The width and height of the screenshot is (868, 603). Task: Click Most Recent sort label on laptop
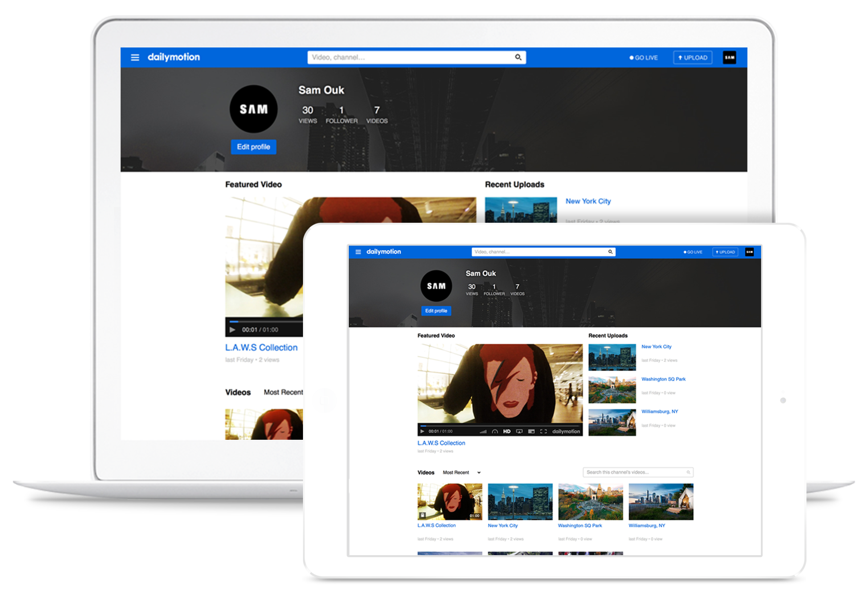coord(284,392)
